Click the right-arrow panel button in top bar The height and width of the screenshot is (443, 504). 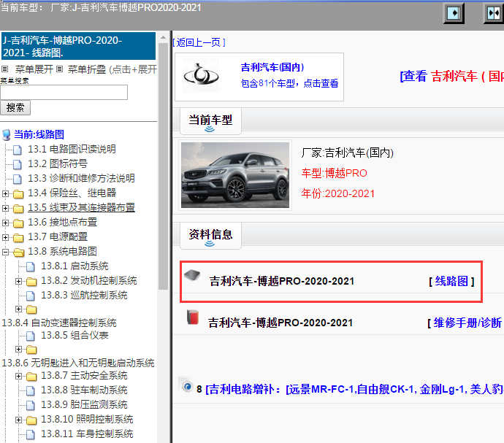[454, 13]
